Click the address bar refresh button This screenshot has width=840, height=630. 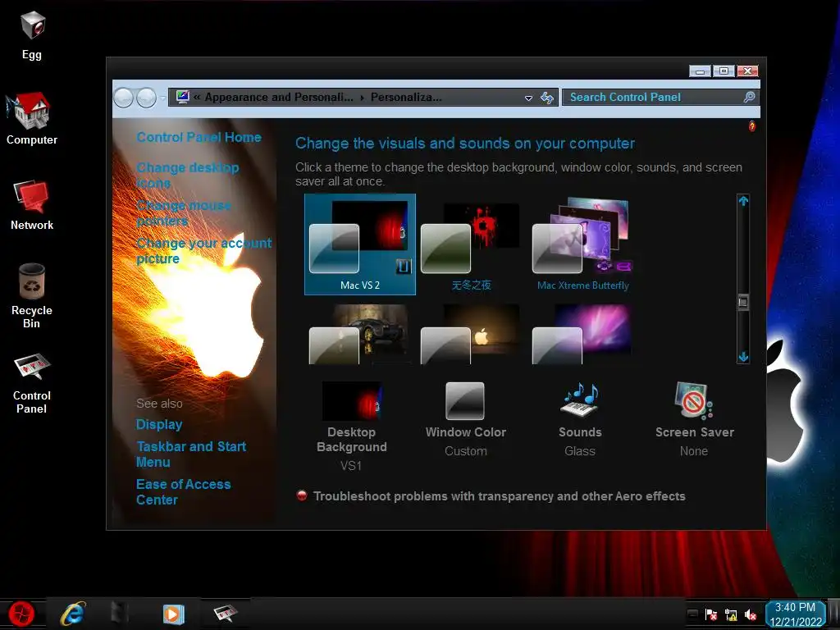(x=547, y=98)
